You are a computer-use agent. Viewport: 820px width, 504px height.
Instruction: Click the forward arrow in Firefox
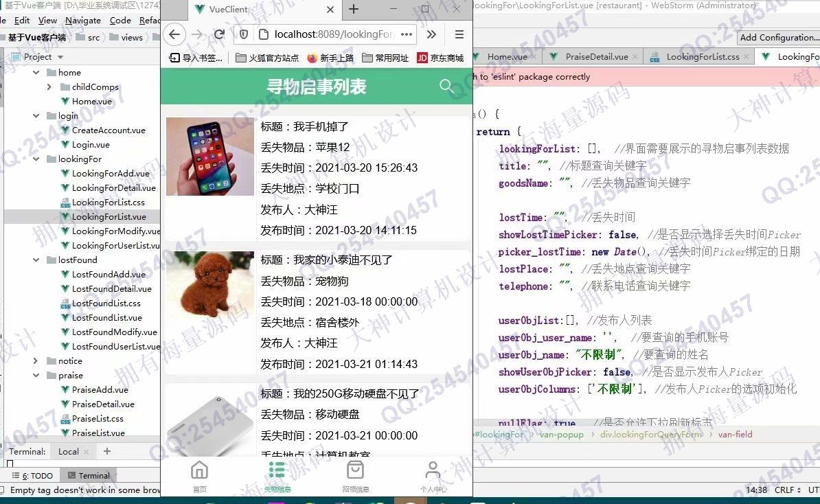(197, 34)
